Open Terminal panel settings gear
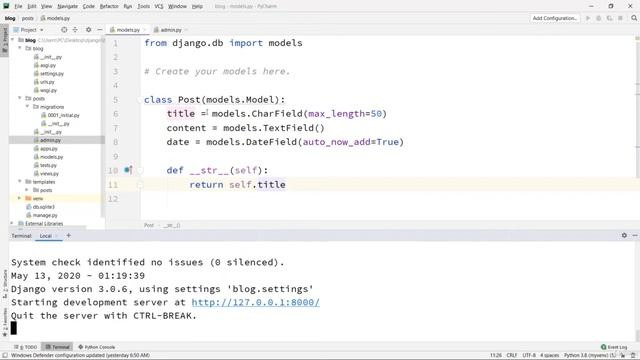The width and height of the screenshot is (640, 360). click(x=624, y=236)
